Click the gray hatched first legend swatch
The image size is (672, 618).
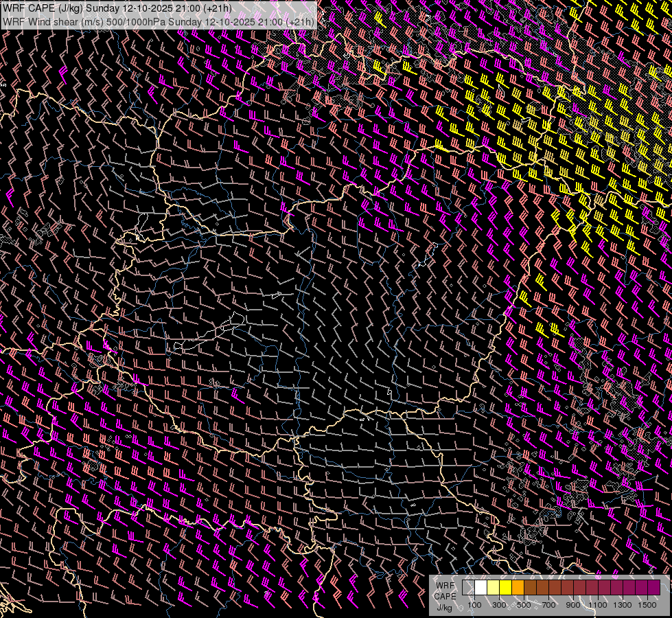click(x=468, y=588)
